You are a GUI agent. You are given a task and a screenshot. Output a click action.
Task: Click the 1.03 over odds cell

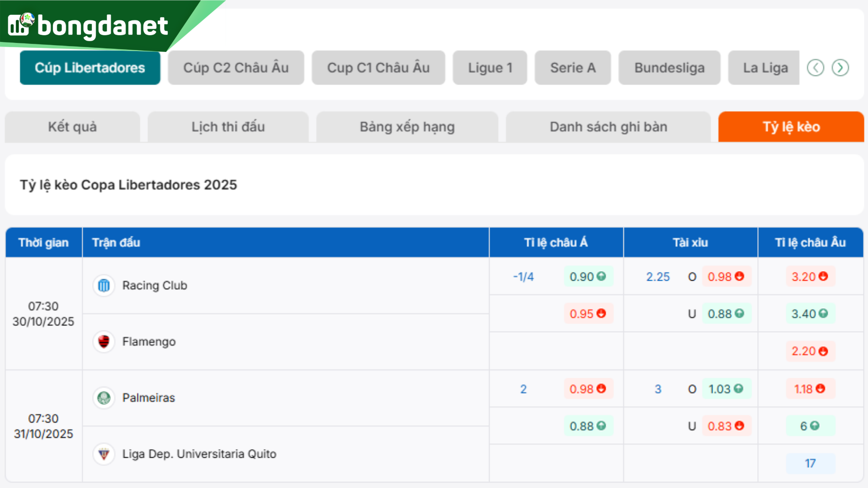725,389
